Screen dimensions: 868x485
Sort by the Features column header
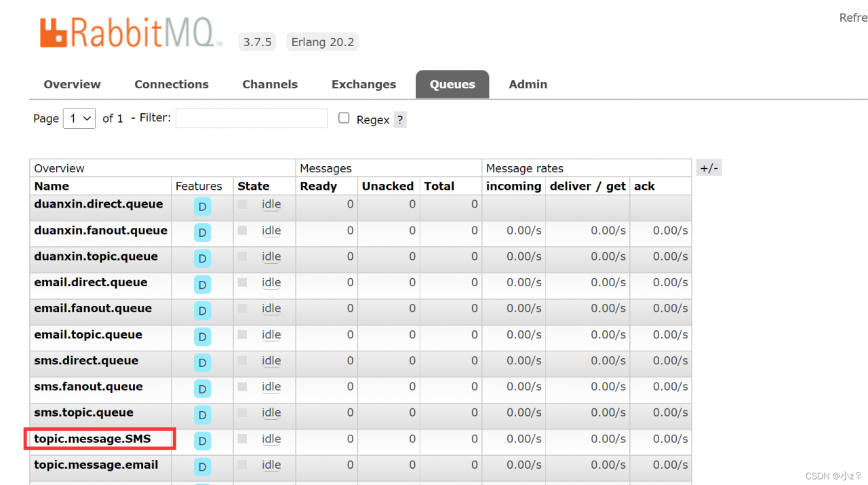coord(199,186)
